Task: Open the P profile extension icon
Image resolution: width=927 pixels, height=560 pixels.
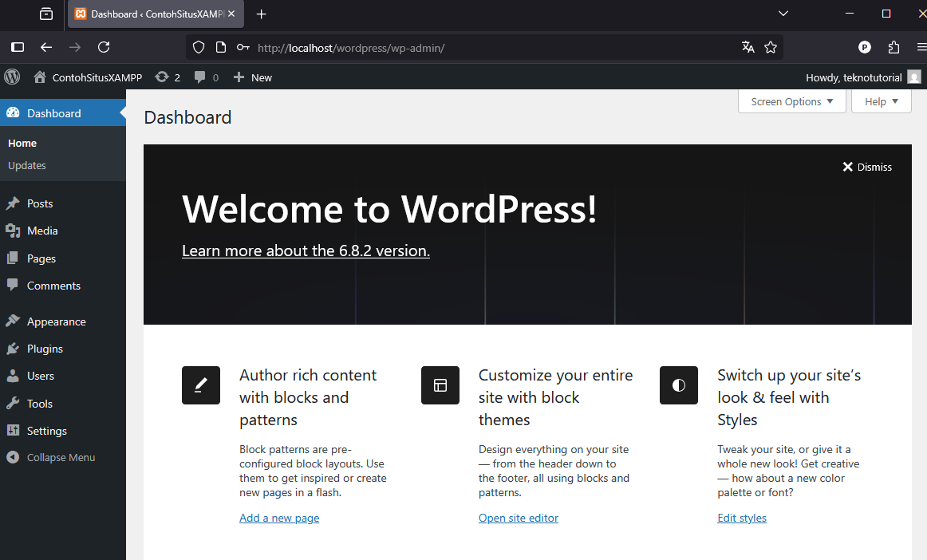Action: 864,47
